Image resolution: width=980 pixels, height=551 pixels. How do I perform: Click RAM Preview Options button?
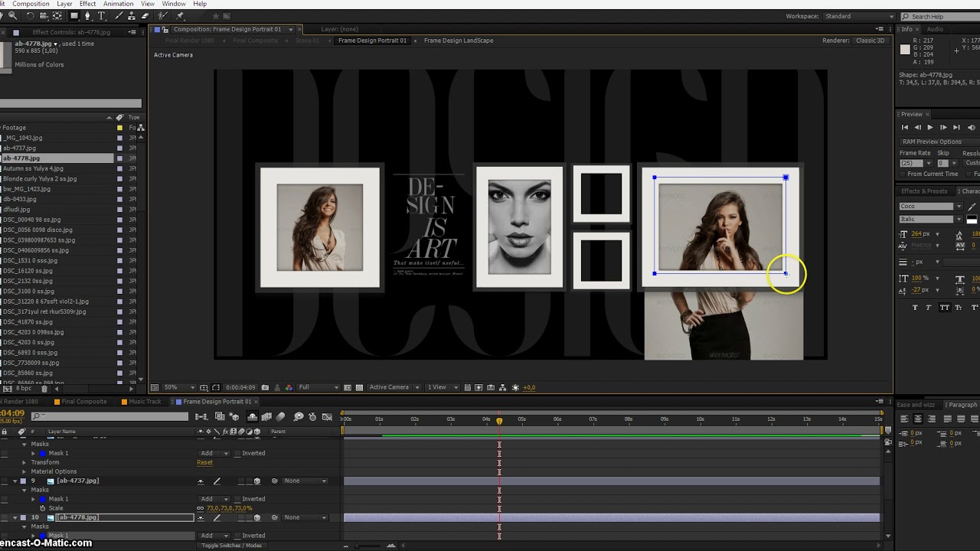click(x=939, y=142)
